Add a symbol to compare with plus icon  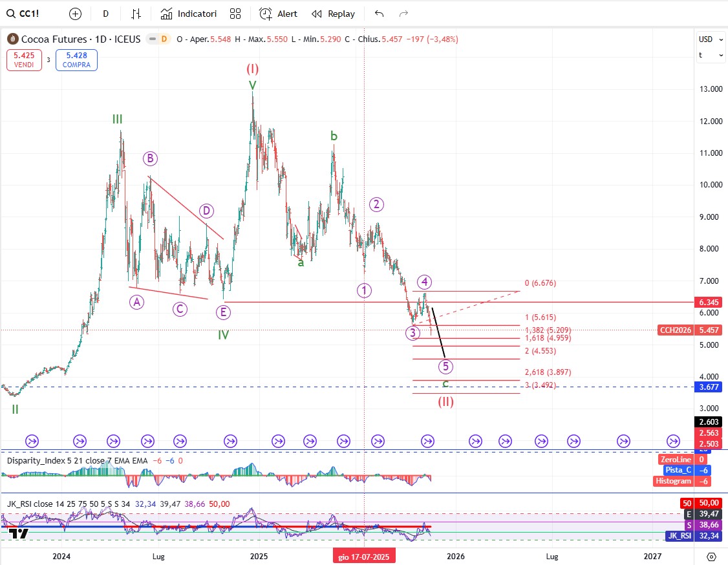pyautogui.click(x=75, y=14)
